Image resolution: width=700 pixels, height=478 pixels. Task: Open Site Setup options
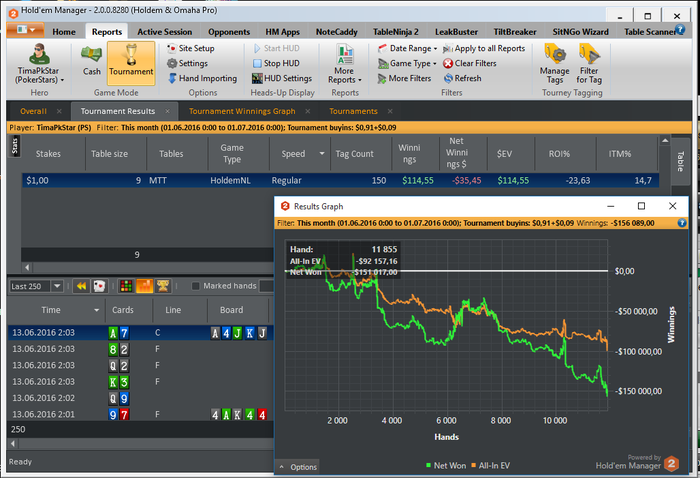(x=191, y=48)
